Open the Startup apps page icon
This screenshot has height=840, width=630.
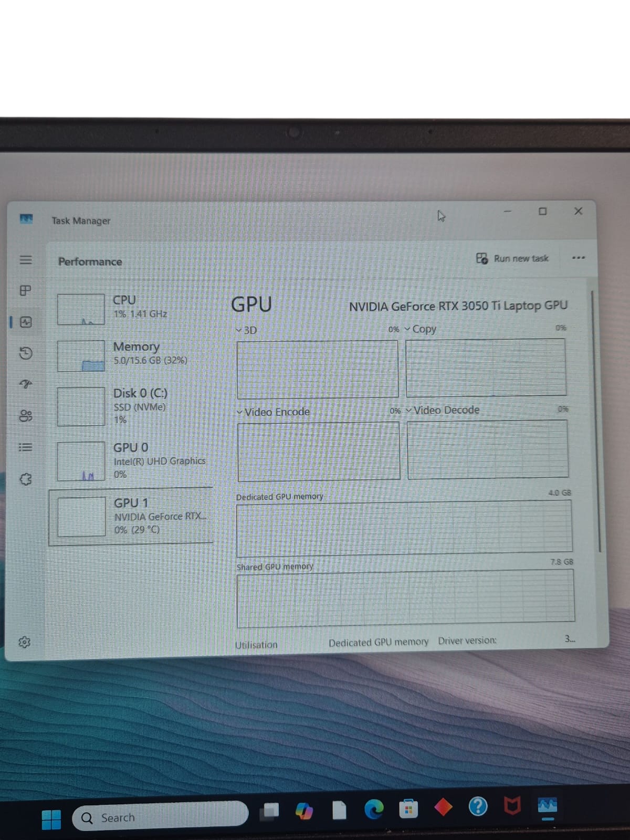[26, 384]
